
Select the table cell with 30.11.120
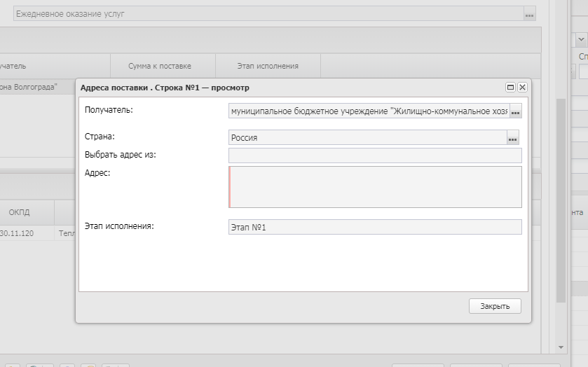point(18,233)
